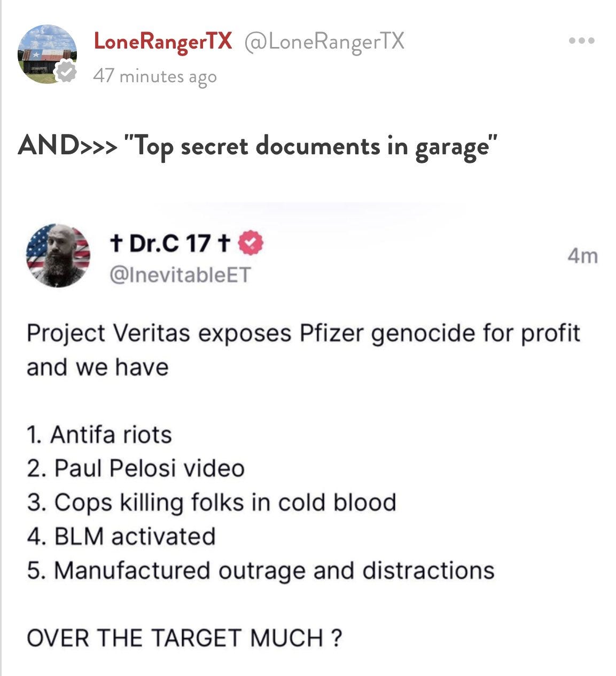Open the red LoneRangerTX display name link
Screen dimensions: 616x676
point(163,41)
